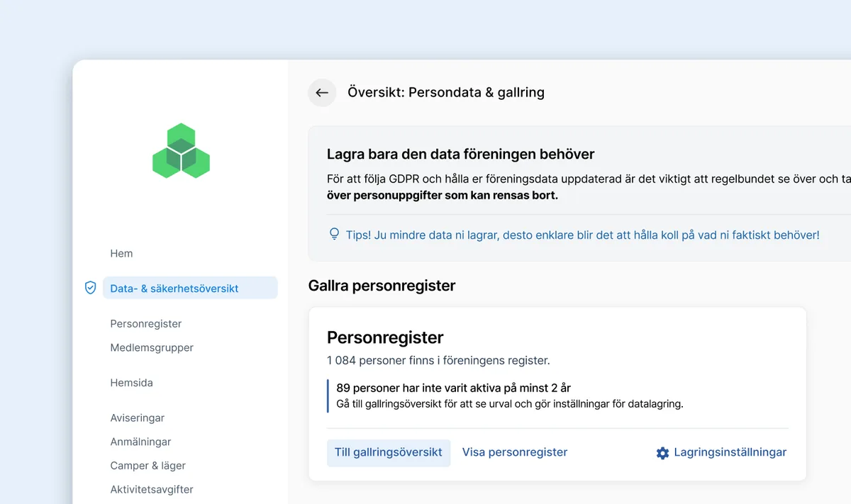
Task: Click the gear icon beside Lagringsinställningar
Action: tap(662, 453)
